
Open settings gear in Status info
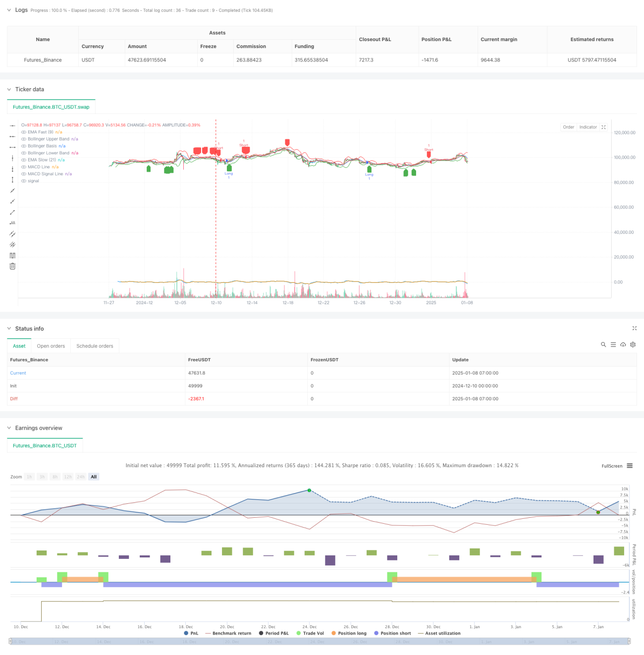click(633, 344)
